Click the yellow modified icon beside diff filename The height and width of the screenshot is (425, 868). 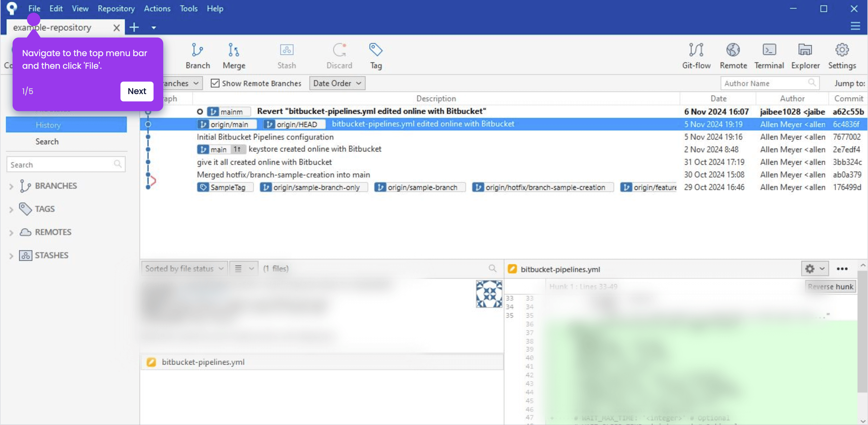(512, 269)
